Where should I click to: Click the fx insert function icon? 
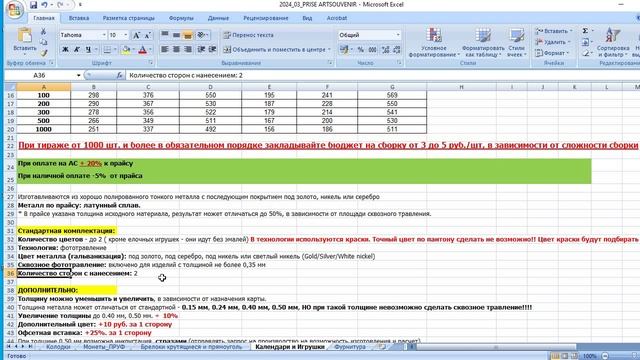point(120,75)
